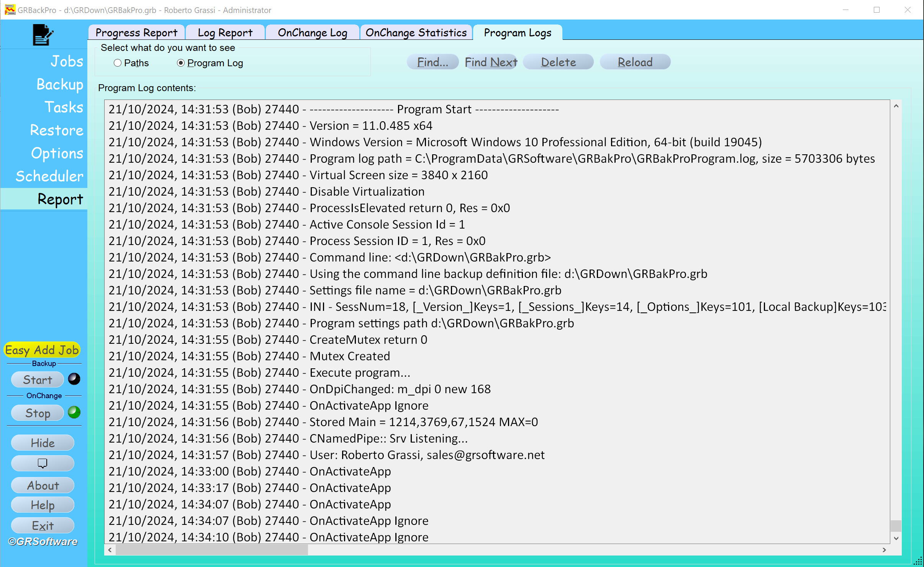Viewport: 924px width, 567px height.
Task: Click the Easy Add Job button
Action: 42,350
